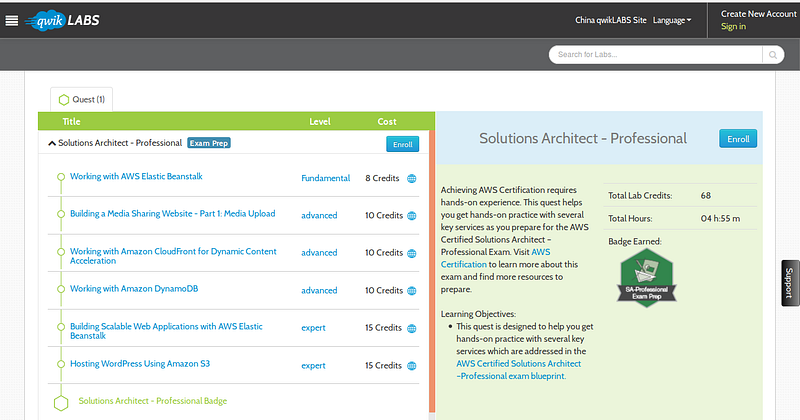800x420 pixels.
Task: Click the search magnifier icon
Action: (x=773, y=55)
